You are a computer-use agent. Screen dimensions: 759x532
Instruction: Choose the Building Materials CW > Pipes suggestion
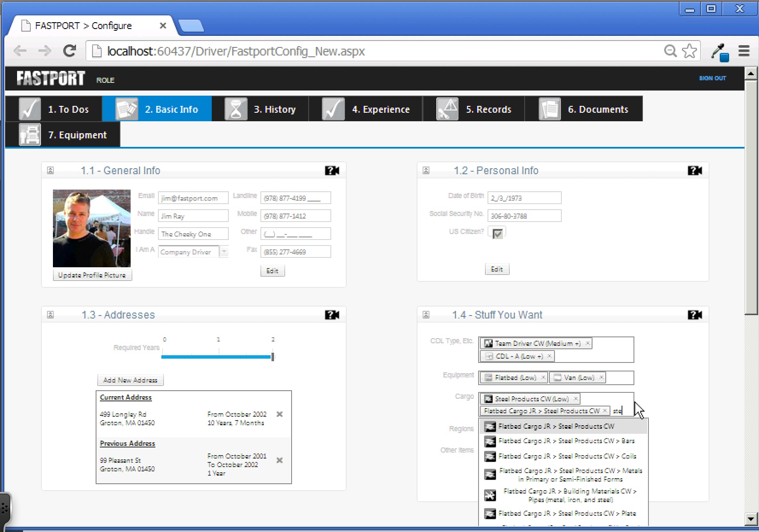[563, 495]
